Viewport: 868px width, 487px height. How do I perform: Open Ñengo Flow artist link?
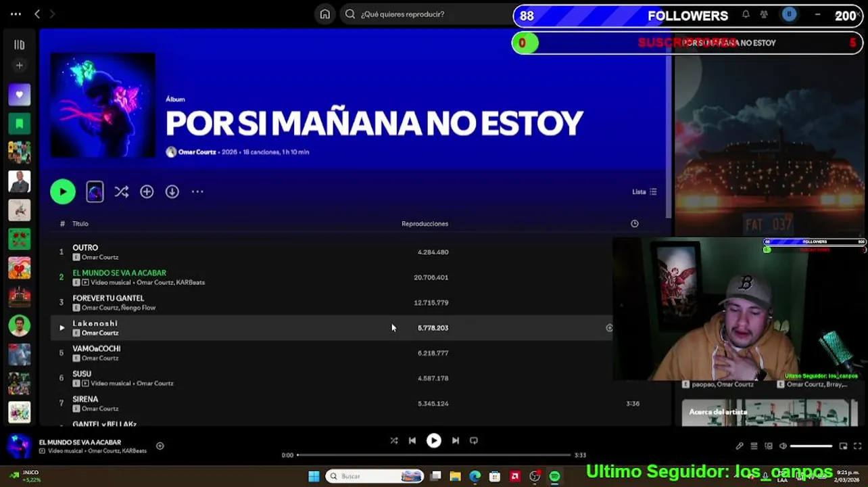(139, 308)
